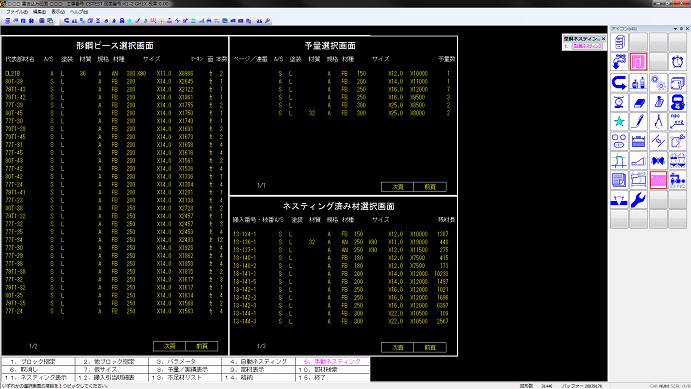This screenshot has width=691, height=389.
Task: Click the blue wrench icon in the palette
Action: pyautogui.click(x=638, y=200)
